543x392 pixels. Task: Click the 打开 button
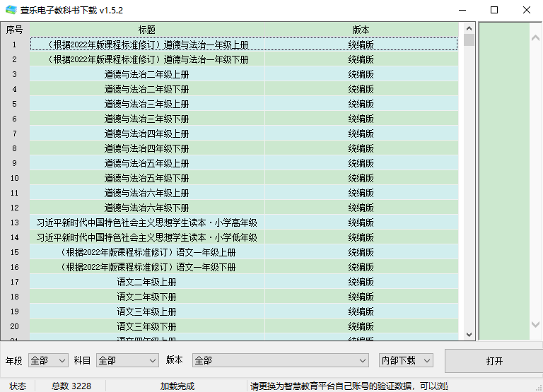pyautogui.click(x=494, y=361)
